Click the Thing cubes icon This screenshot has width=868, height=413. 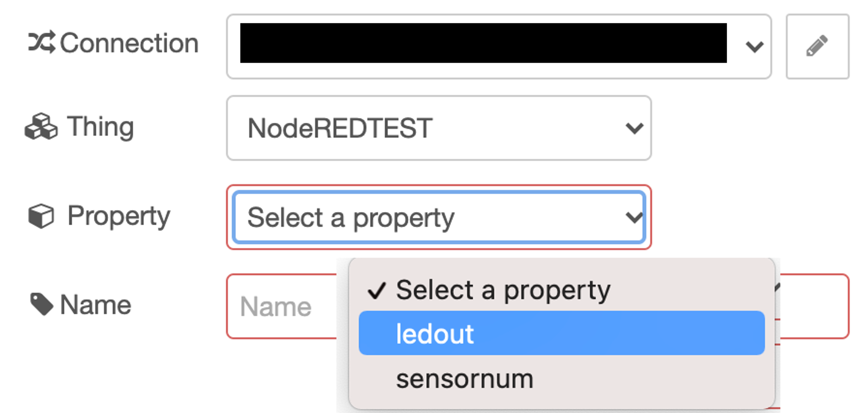(x=41, y=126)
